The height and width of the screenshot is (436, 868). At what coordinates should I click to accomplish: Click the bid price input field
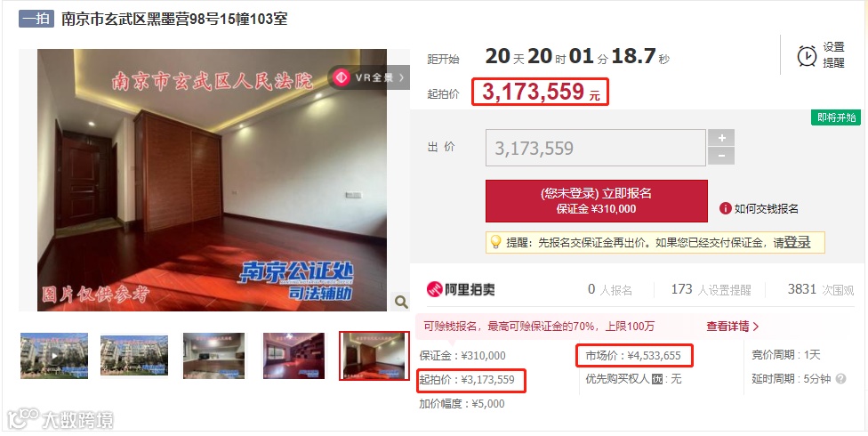coord(596,148)
